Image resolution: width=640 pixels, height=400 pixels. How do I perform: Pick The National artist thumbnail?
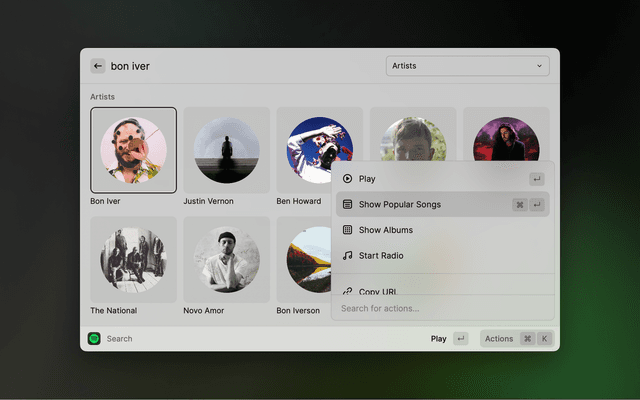click(133, 260)
